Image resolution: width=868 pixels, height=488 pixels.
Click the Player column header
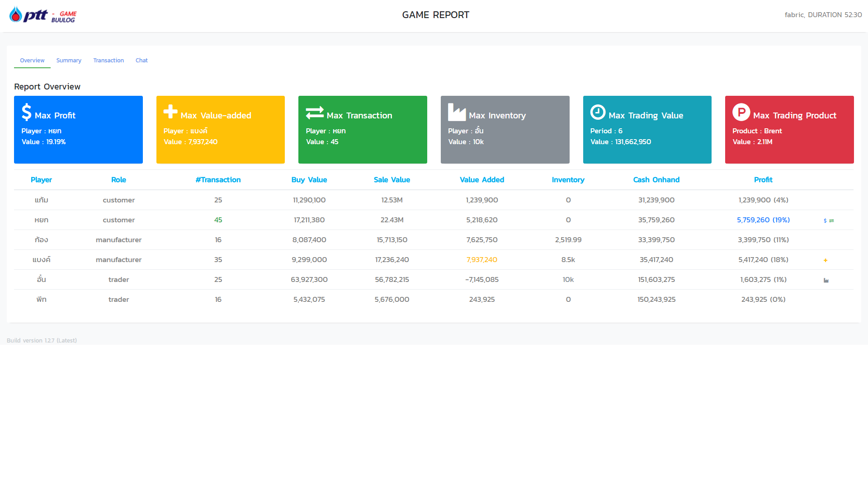tap(41, 180)
